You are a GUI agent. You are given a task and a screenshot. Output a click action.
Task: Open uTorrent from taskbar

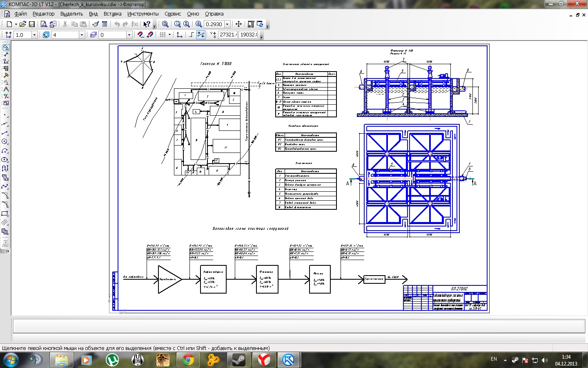pos(112,360)
